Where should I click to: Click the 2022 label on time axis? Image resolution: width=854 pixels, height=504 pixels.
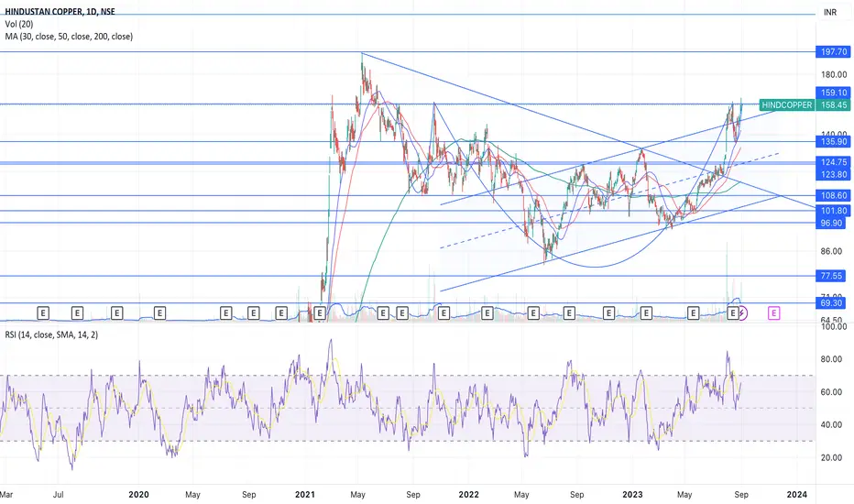click(469, 495)
